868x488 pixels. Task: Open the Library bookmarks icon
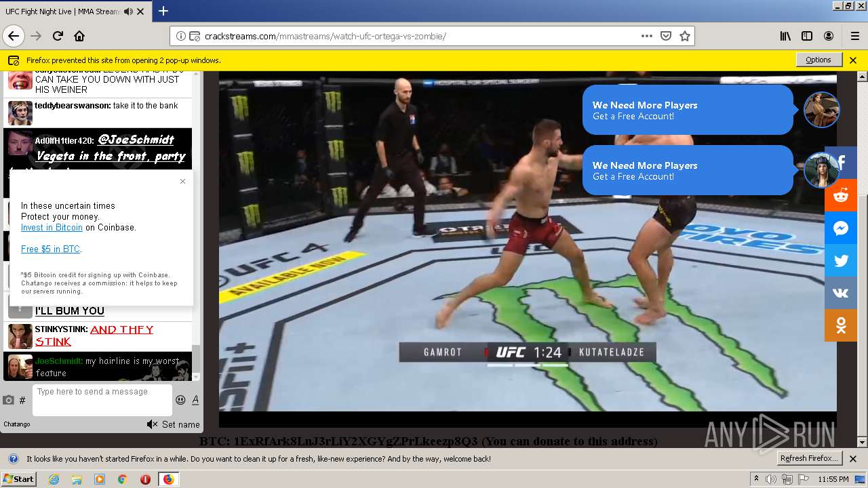point(785,36)
